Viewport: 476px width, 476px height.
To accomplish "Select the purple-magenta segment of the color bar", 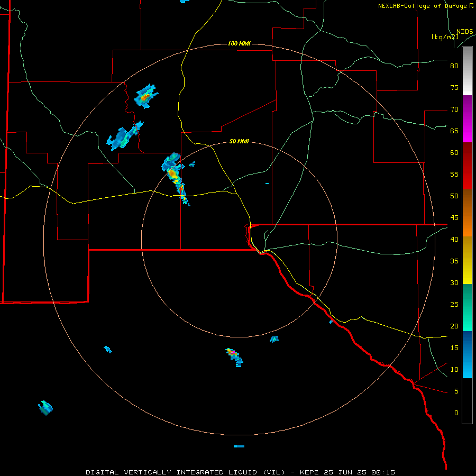I will (467, 118).
